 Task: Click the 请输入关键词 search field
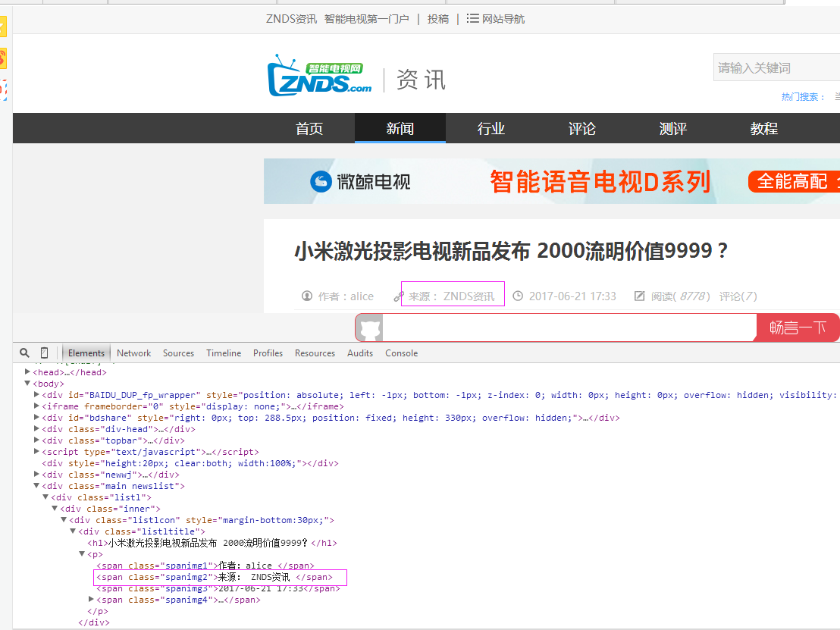(777, 67)
